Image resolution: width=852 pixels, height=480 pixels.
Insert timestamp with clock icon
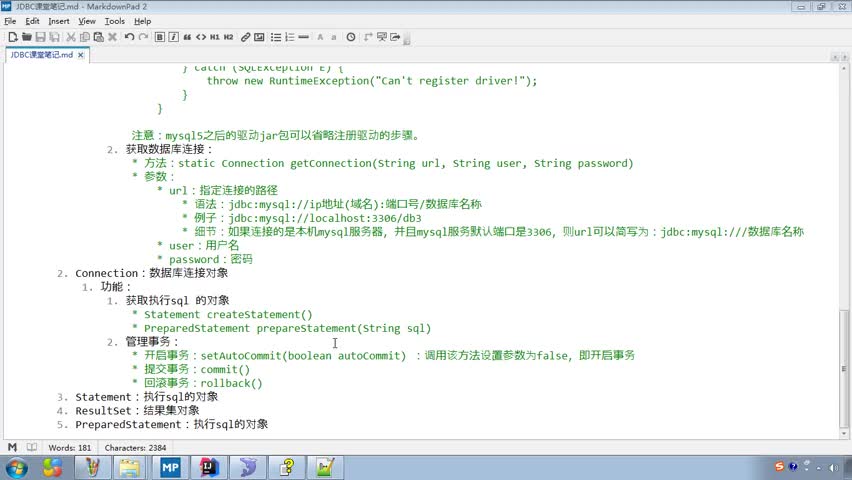coord(351,37)
